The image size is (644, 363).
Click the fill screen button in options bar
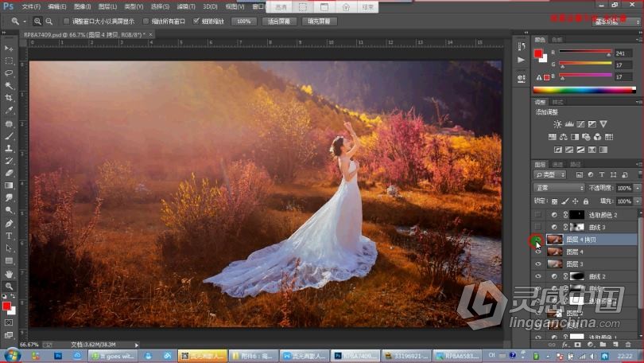click(319, 21)
